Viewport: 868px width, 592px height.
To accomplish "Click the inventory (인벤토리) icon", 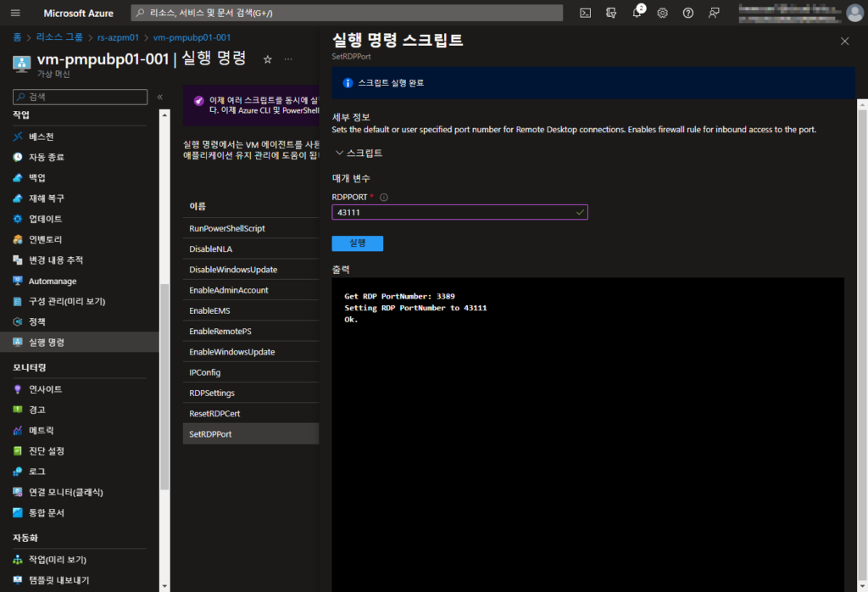I will coord(18,239).
